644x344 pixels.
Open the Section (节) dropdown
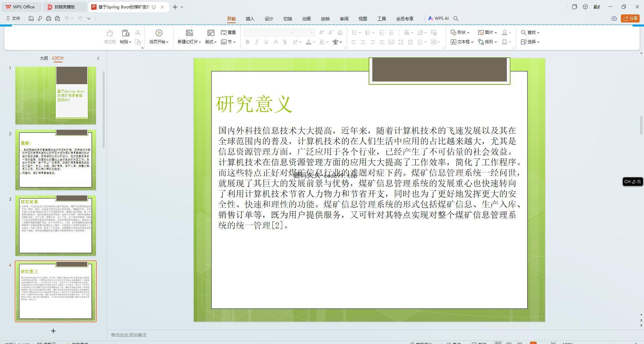(228, 42)
